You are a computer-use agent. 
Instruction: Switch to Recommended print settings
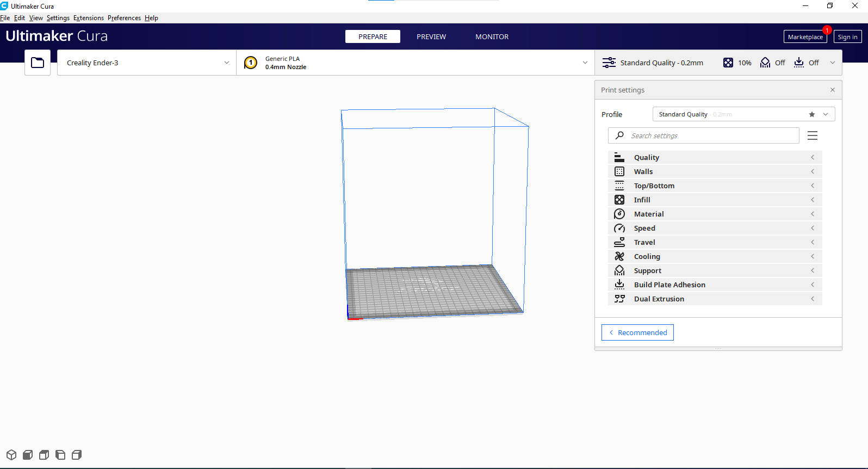click(x=637, y=332)
